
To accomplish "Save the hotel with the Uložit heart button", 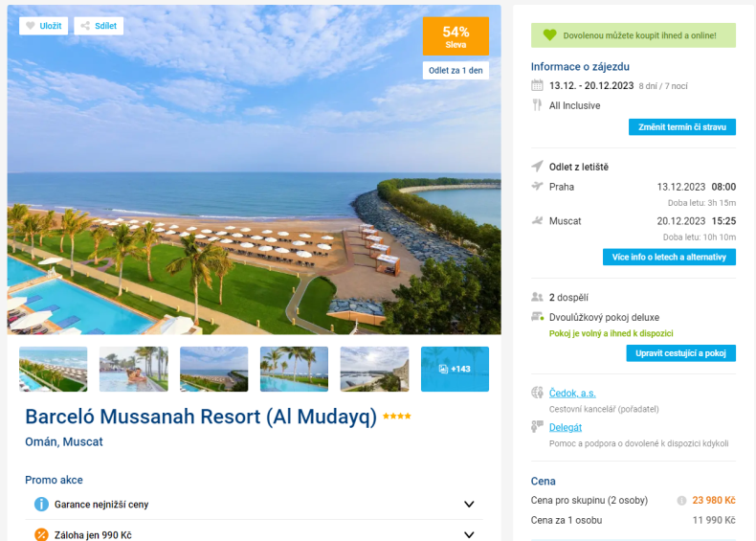I will click(x=43, y=26).
